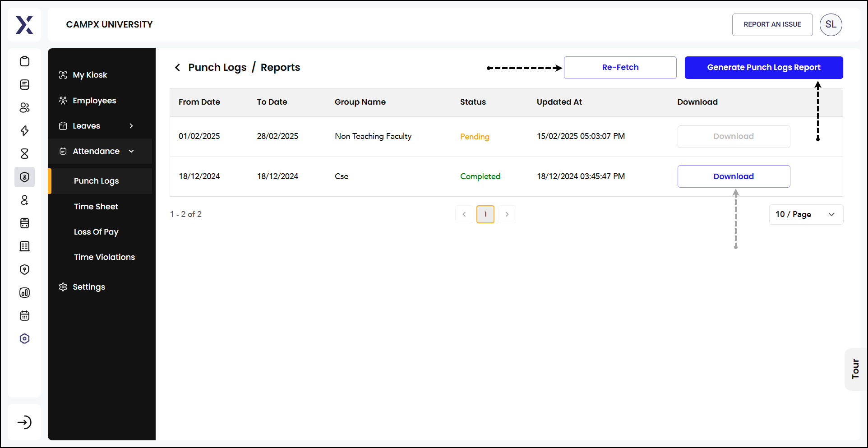Click Non Teaching Faculty group cell
868x448 pixels.
click(373, 136)
